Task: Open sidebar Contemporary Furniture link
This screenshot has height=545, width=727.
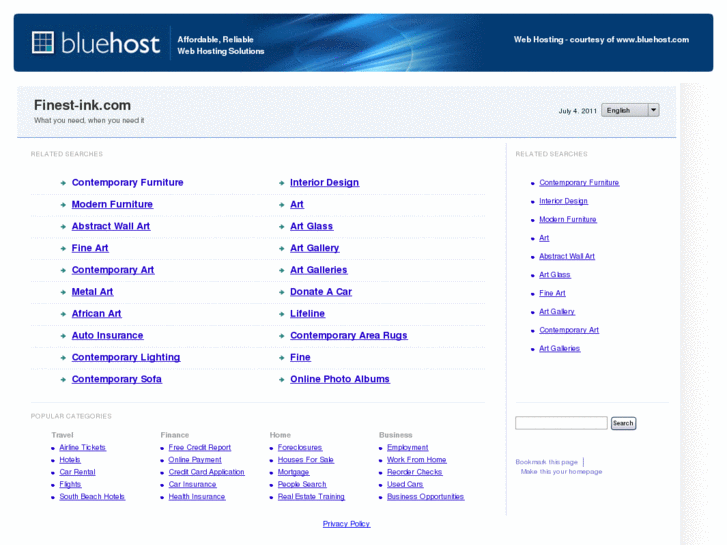Action: click(x=579, y=182)
